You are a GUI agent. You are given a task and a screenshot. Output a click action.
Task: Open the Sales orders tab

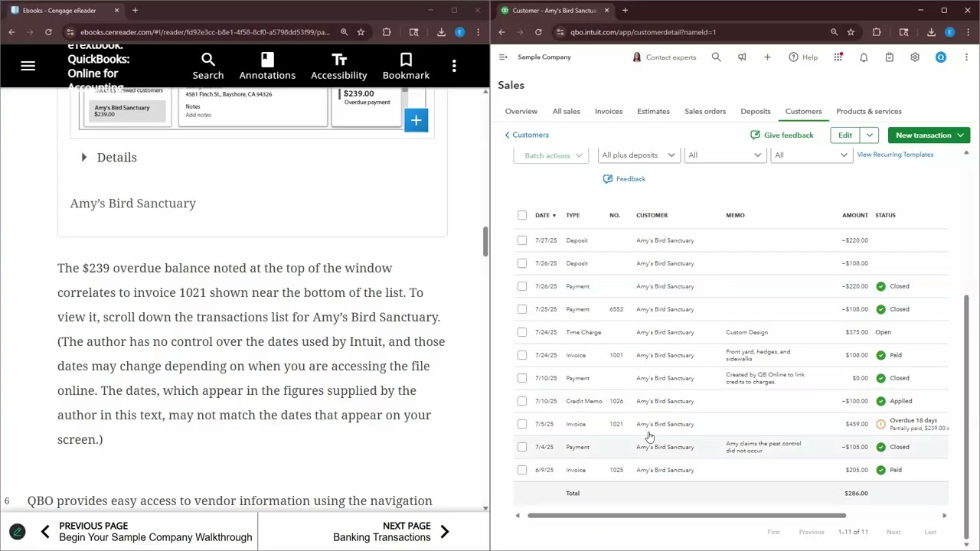point(704,112)
